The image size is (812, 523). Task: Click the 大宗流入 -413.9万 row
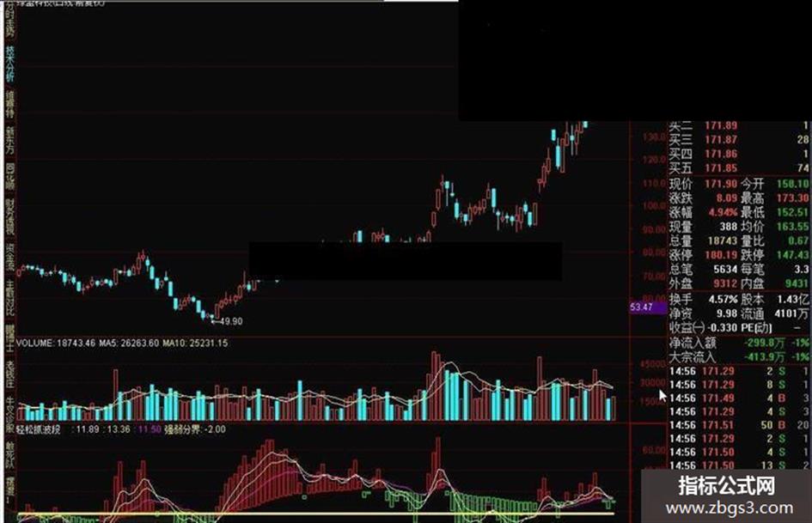coord(739,356)
